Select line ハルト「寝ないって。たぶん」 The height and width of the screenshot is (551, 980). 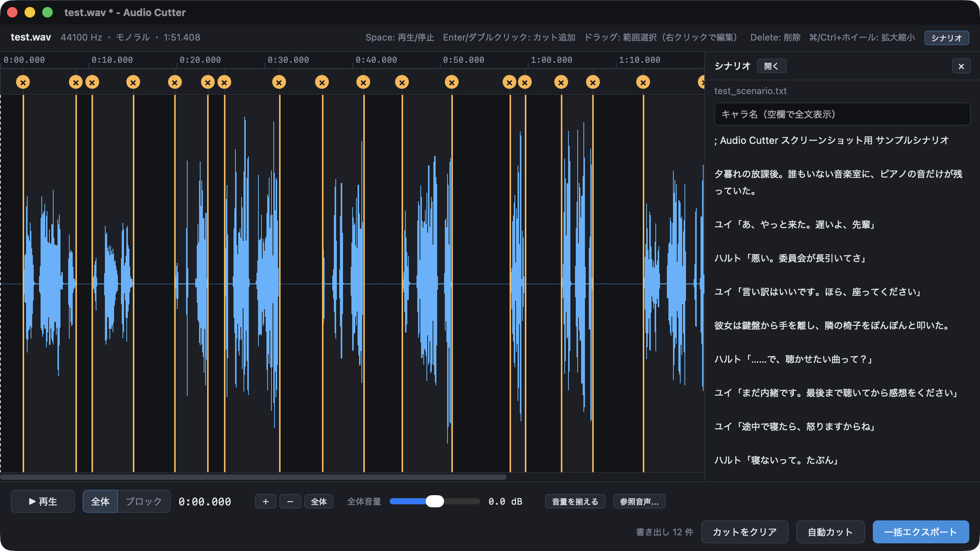tap(776, 460)
